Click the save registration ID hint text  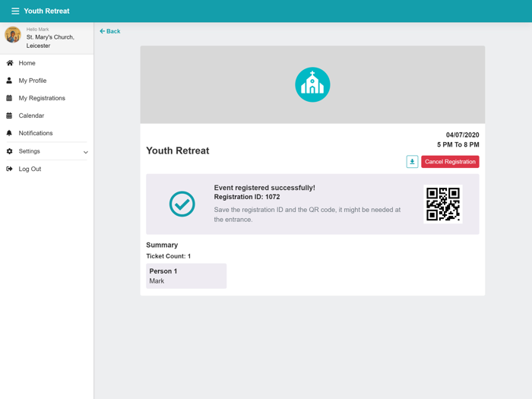coord(307,214)
